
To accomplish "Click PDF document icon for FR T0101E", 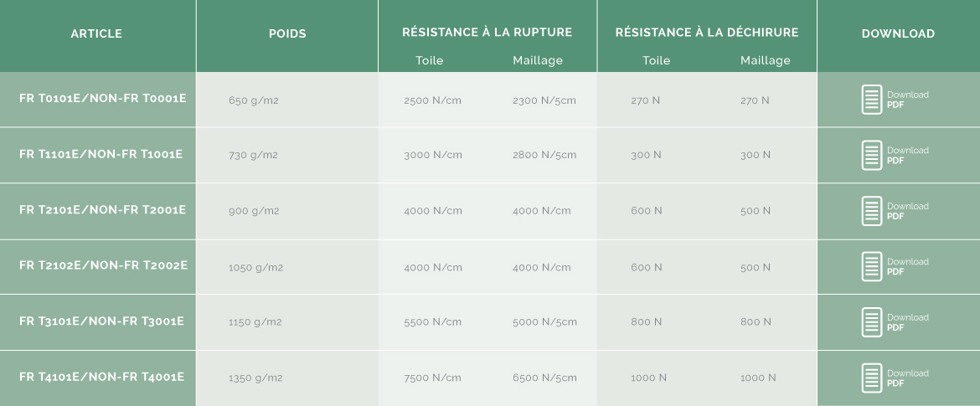I will (x=871, y=100).
